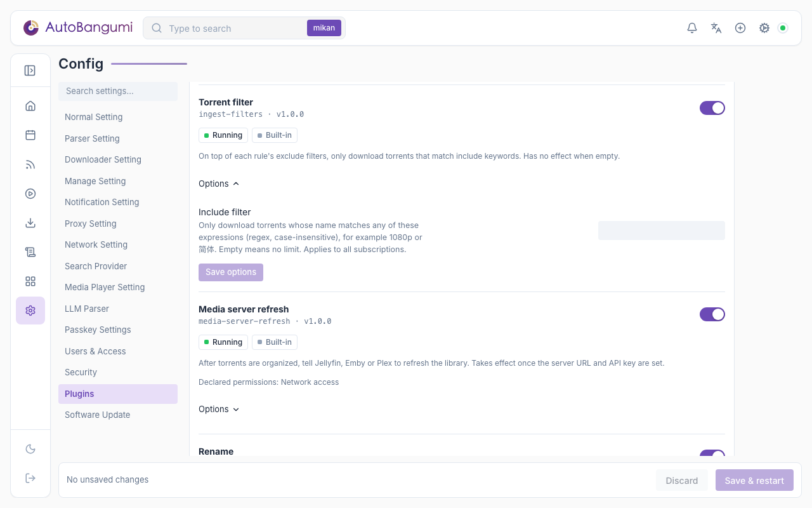Click the Save options button
The height and width of the screenshot is (508, 812).
tap(231, 272)
